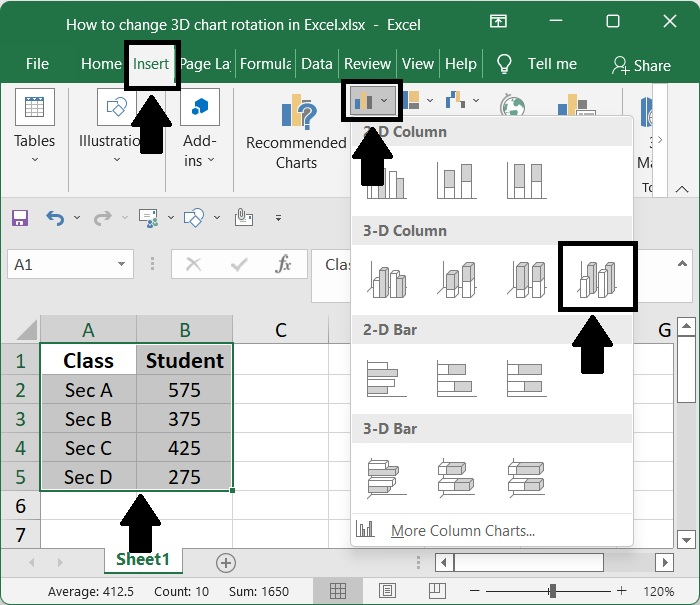Screen dimensions: 700x605
Task: Expand the Waterfall chart dropdown arrow
Action: [476, 100]
